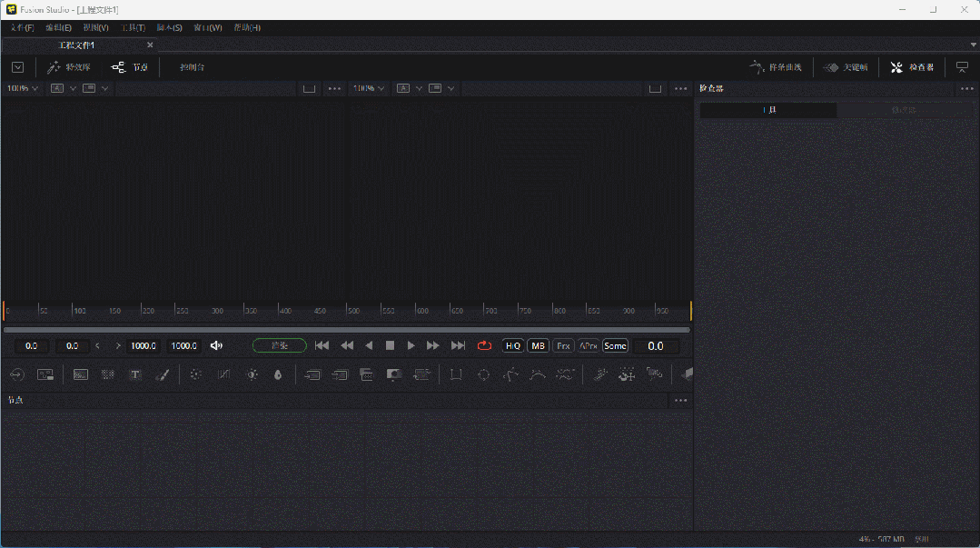The width and height of the screenshot is (980, 548).
Task: Open the 控制台 console button
Action: [192, 67]
